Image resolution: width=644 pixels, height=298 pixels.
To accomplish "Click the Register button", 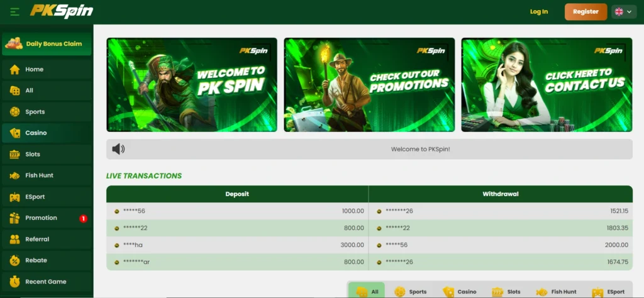I will click(586, 12).
